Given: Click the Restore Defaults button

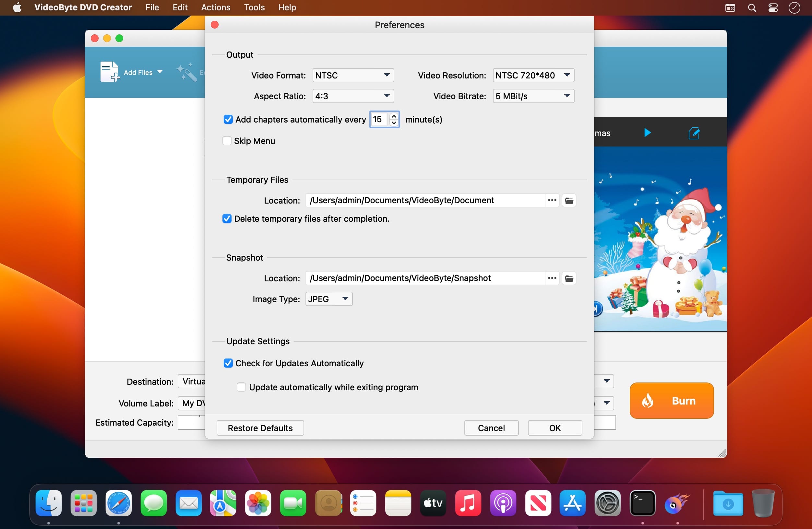Looking at the screenshot, I should 260,428.
